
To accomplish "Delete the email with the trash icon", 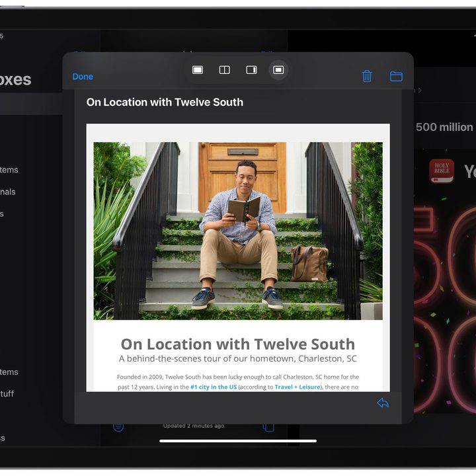I will coord(367,76).
